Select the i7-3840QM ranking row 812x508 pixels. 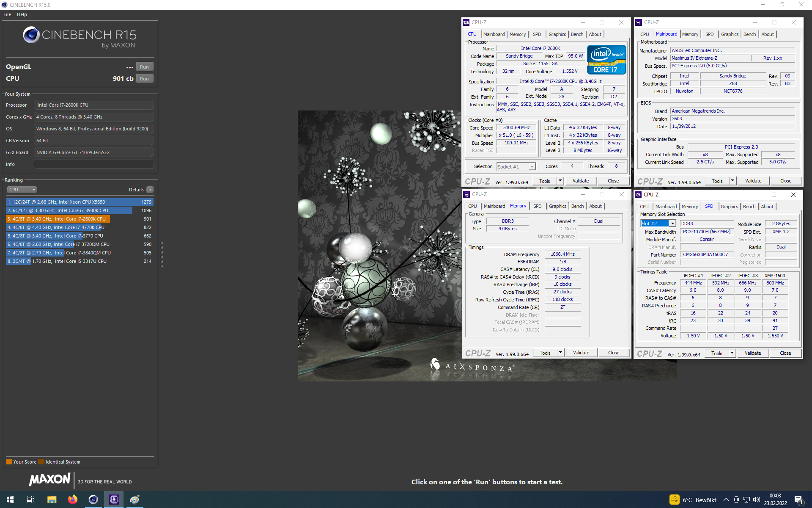[x=80, y=253]
